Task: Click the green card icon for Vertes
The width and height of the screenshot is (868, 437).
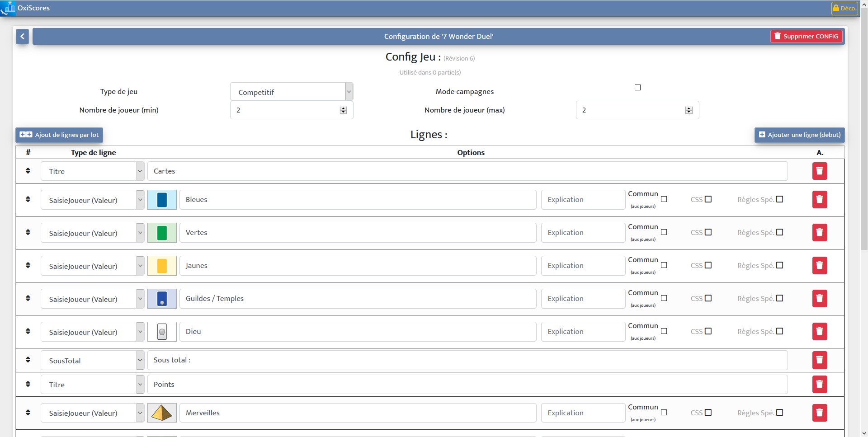Action: [162, 233]
